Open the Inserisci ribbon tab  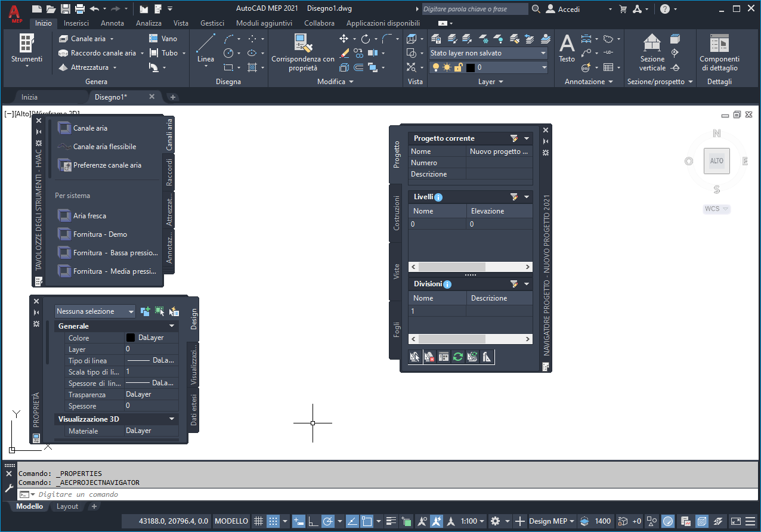pyautogui.click(x=76, y=23)
